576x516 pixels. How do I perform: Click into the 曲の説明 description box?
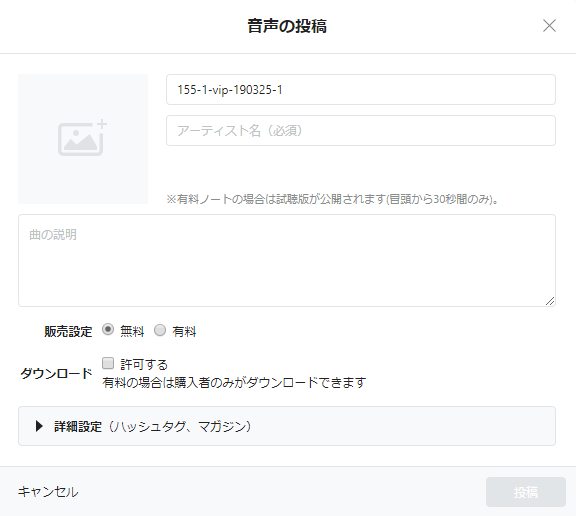pyautogui.click(x=287, y=260)
